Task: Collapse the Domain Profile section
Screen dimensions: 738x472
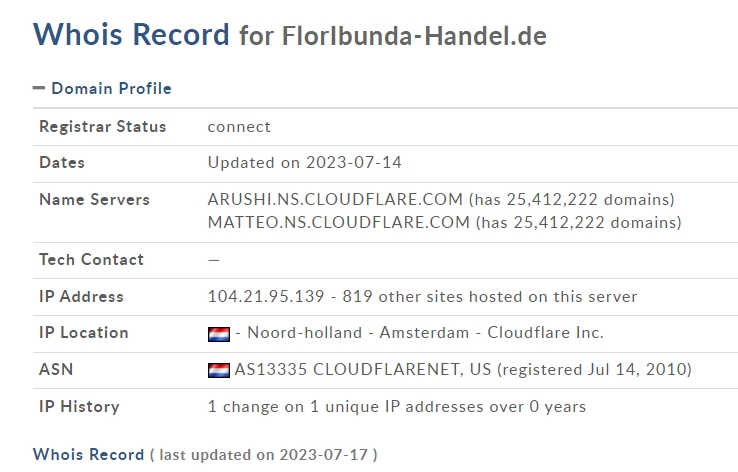Action: pyautogui.click(x=39, y=88)
